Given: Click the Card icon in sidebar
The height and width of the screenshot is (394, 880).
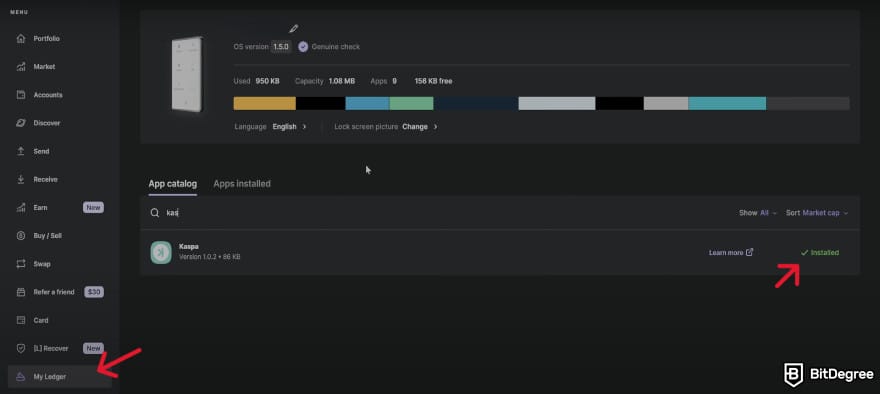Looking at the screenshot, I should (x=21, y=320).
